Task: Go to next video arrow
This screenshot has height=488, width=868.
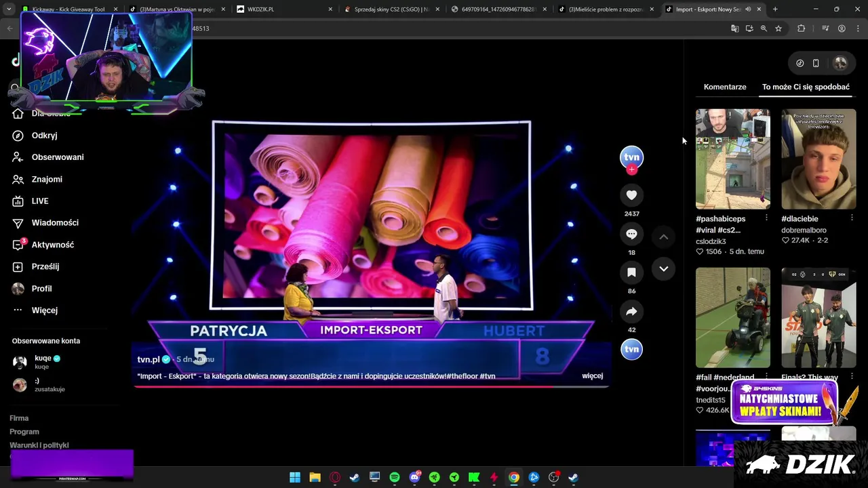Action: click(x=664, y=269)
